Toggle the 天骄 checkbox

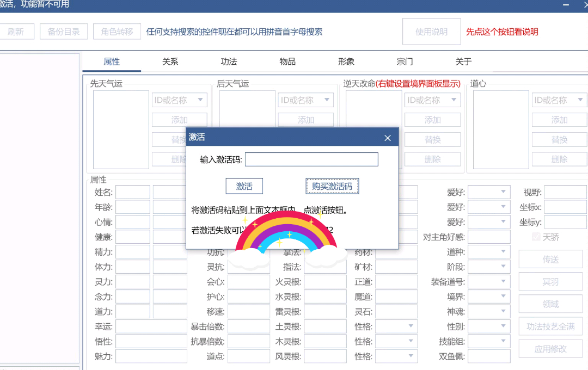(536, 237)
